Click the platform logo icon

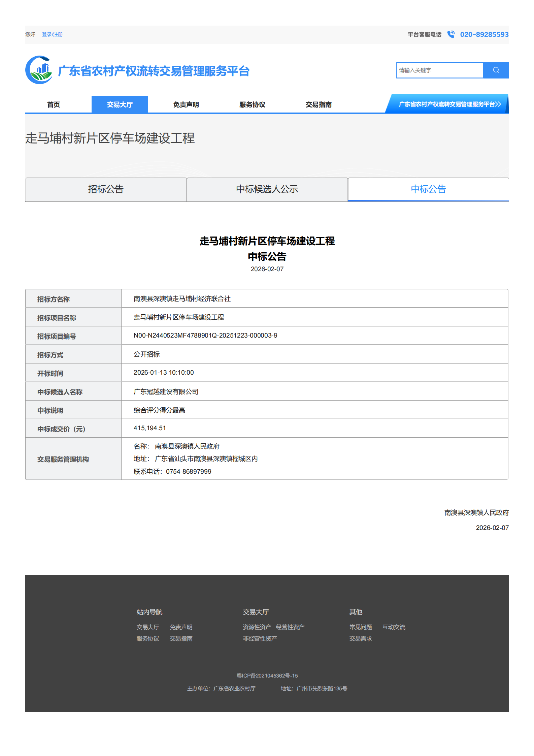click(x=39, y=70)
